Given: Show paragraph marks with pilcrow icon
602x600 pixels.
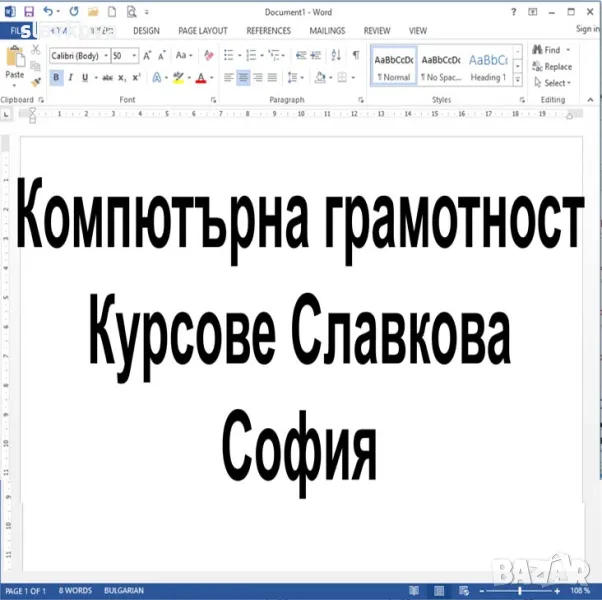Looking at the screenshot, I should tap(356, 56).
